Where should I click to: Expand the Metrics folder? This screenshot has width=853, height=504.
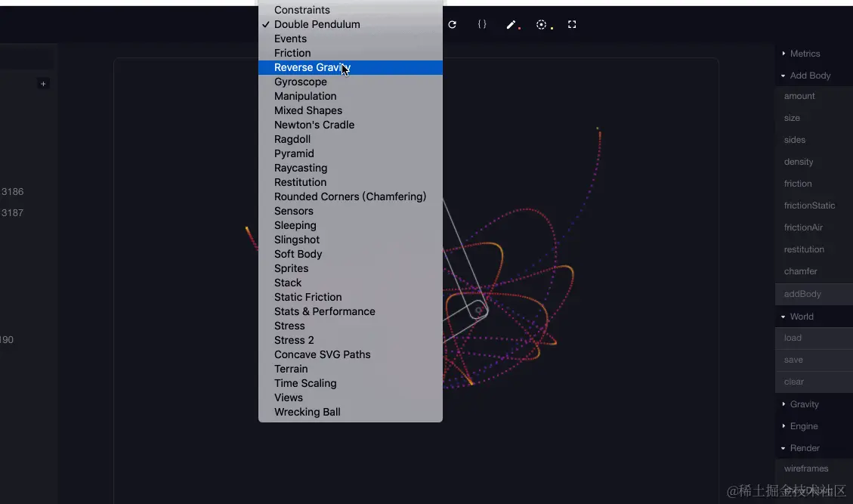808,53
